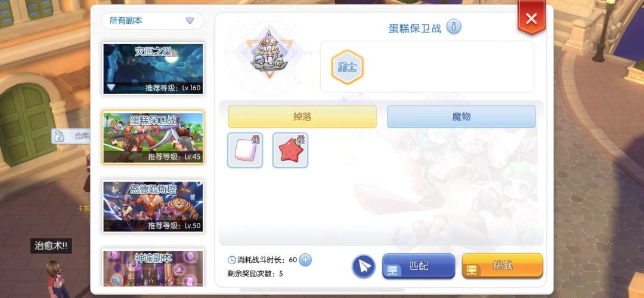Switch to the 掉落 tab

click(x=302, y=116)
